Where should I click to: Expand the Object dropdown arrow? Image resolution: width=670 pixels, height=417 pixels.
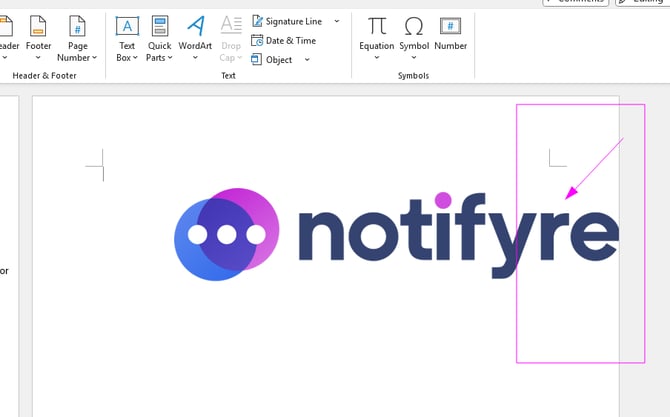307,60
